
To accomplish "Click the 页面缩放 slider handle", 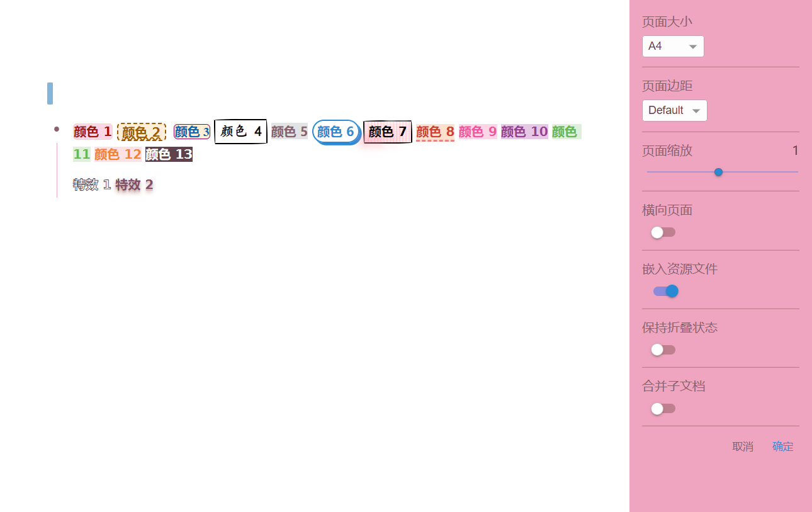I will pos(718,172).
